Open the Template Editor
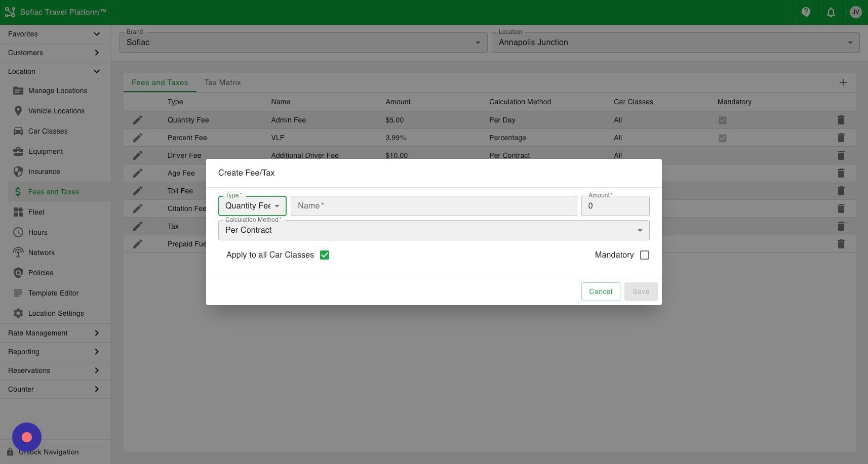Image resolution: width=868 pixels, height=464 pixels. [x=53, y=293]
